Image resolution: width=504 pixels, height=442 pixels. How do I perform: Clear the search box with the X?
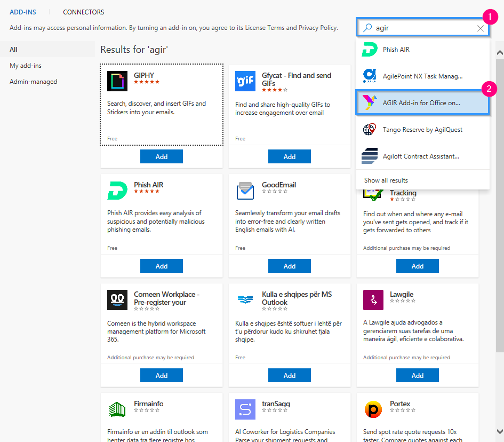[x=480, y=28]
